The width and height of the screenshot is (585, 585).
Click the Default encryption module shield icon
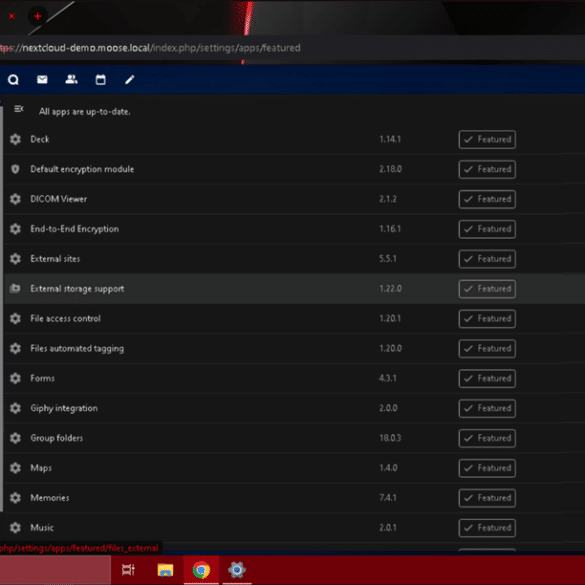point(15,169)
